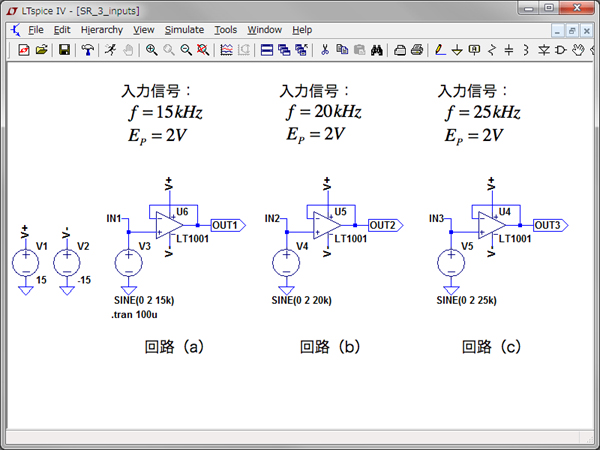Open the Simulate menu
This screenshot has height=450, width=600.
click(184, 30)
